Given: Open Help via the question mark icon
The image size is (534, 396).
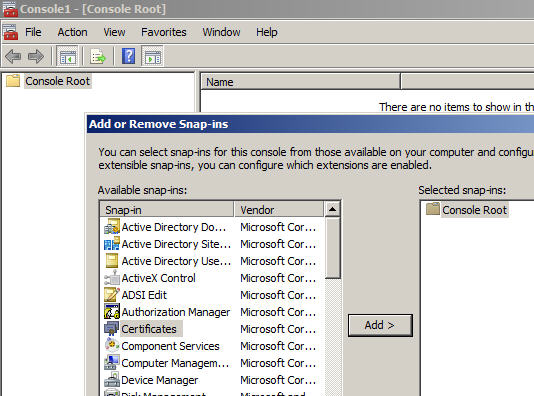Looking at the screenshot, I should (128, 56).
